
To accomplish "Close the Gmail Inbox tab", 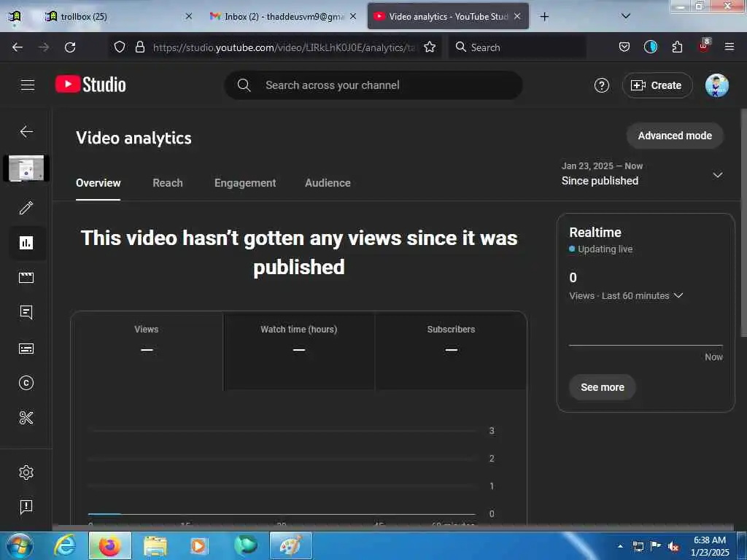I will click(x=353, y=16).
